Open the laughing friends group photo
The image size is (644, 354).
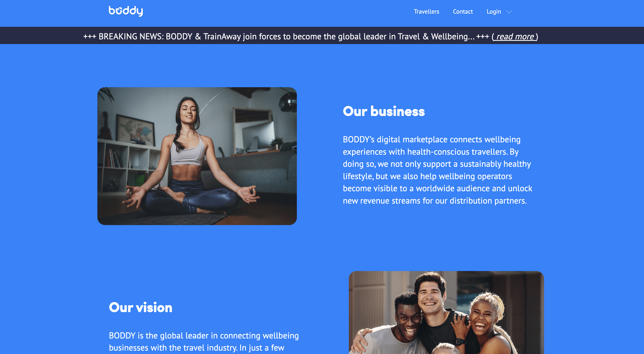[446, 313]
